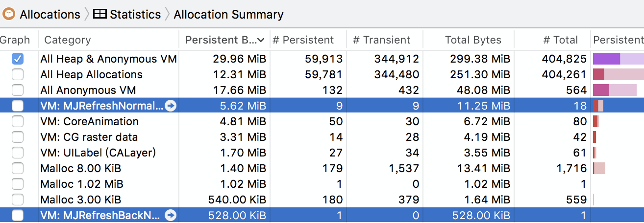Image resolution: width=644 pixels, height=223 pixels.
Task: Open Allocation Summary breadcrumb menu
Action: 228,14
